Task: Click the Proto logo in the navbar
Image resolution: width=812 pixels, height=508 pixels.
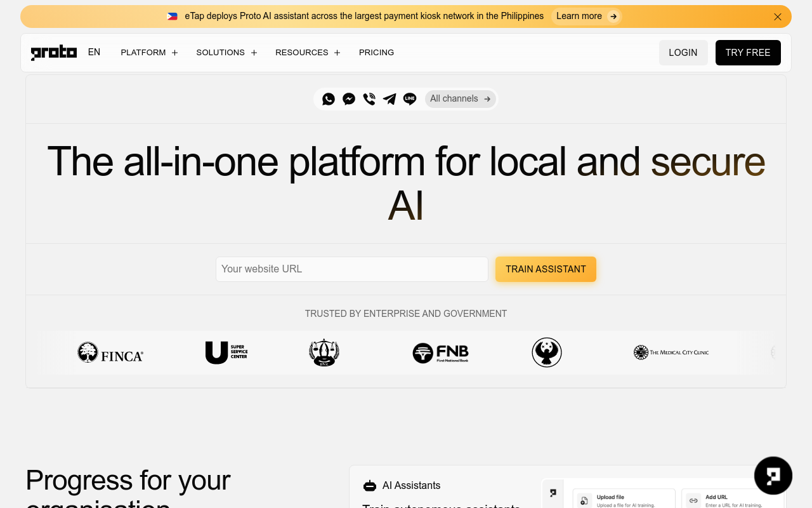Action: click(54, 53)
